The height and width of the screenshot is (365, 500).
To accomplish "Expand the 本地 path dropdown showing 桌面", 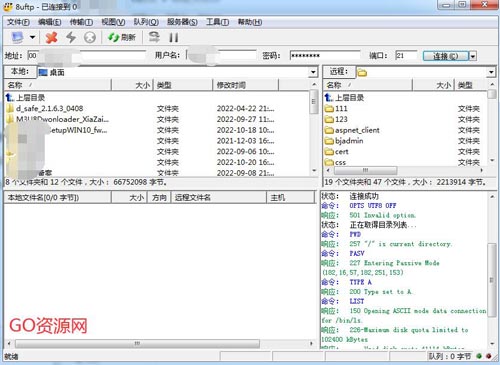I will tap(313, 72).
